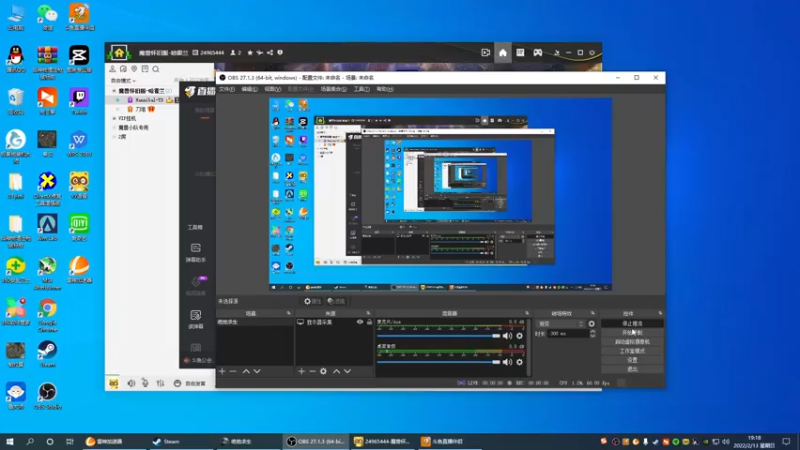The height and width of the screenshot is (450, 800).
Task: Click the taskbar search icon
Action: click(x=30, y=441)
